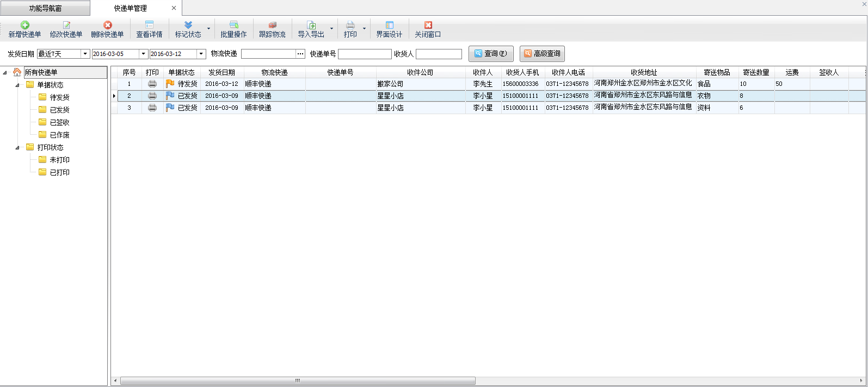
Task: Open the start date 2016-03-05 dropdown
Action: 143,54
